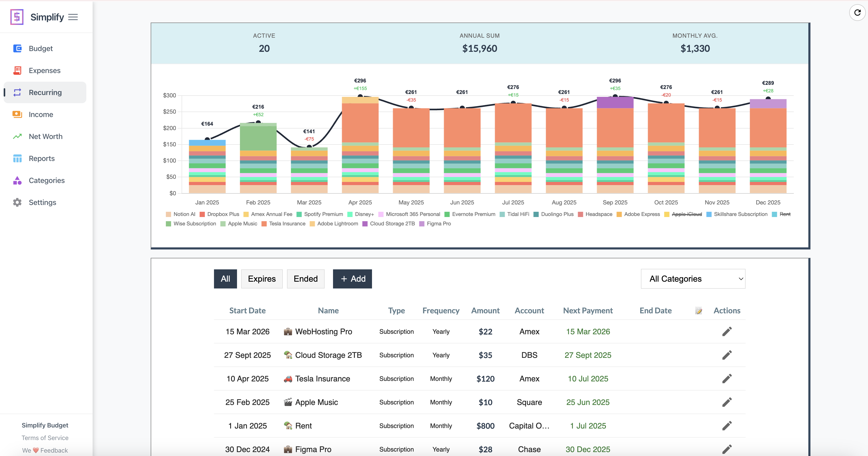Select the Income sidebar item
Image resolution: width=868 pixels, height=456 pixels.
tap(45, 114)
